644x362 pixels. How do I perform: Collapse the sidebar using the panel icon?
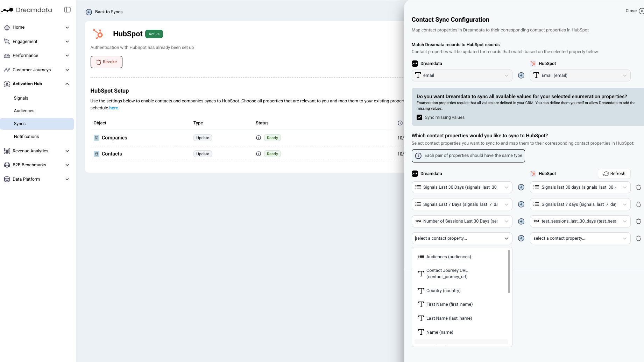(67, 10)
